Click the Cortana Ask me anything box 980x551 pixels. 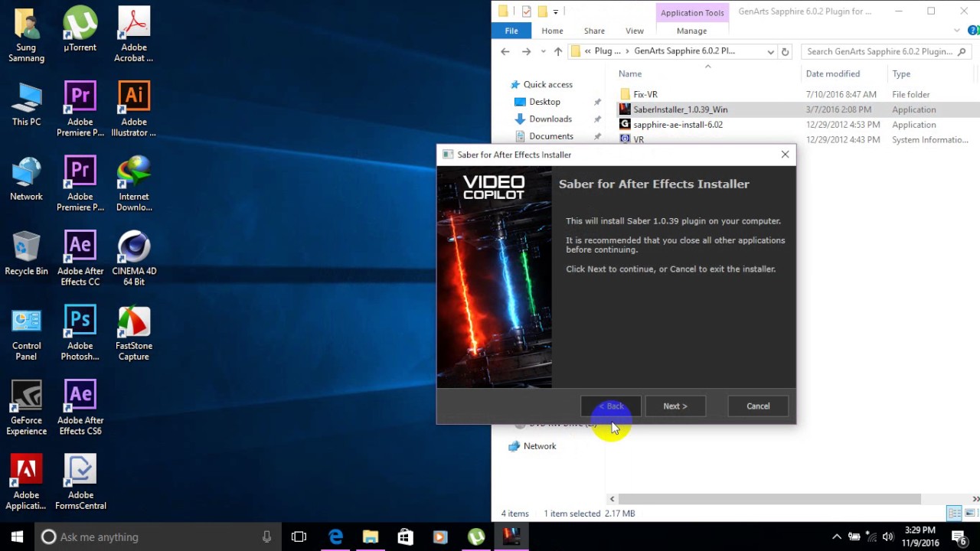(x=158, y=536)
